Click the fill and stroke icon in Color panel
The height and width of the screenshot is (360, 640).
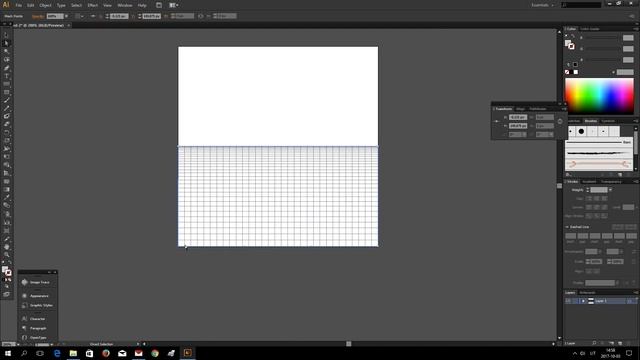(569, 44)
